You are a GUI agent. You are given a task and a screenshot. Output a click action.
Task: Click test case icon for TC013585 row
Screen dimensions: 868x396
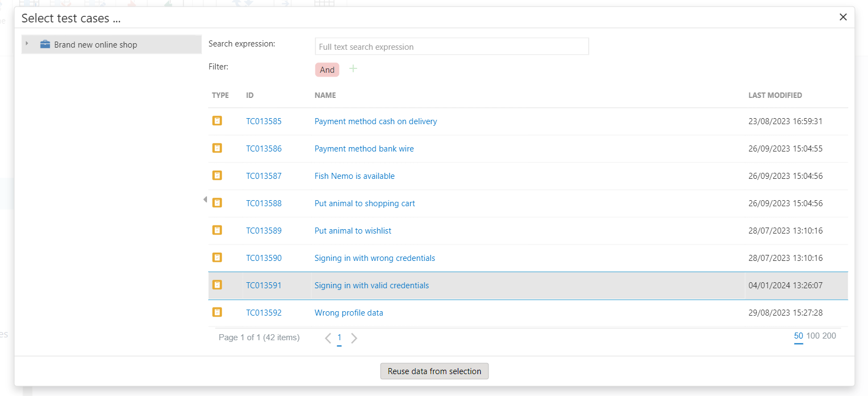pyautogui.click(x=217, y=121)
